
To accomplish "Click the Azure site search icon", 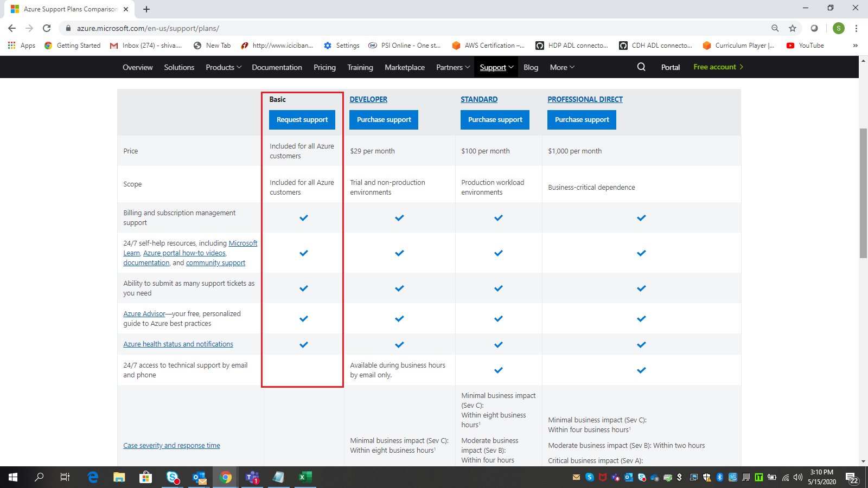I will [x=641, y=67].
